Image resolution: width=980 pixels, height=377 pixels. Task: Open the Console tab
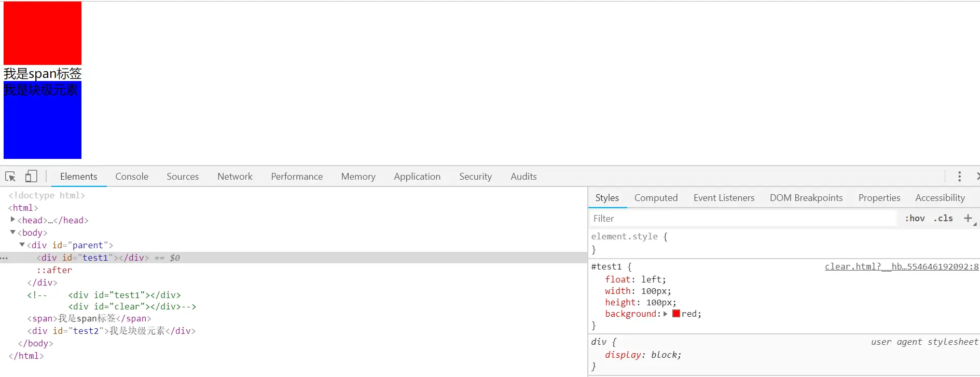[x=132, y=177]
